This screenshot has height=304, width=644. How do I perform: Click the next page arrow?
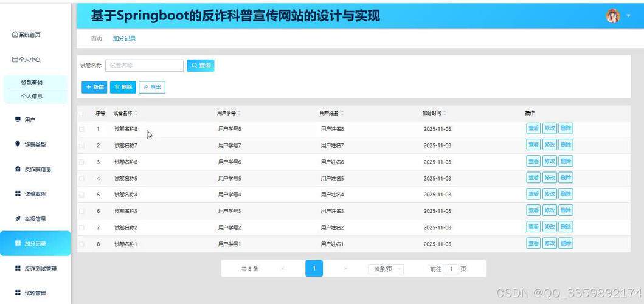click(345, 269)
